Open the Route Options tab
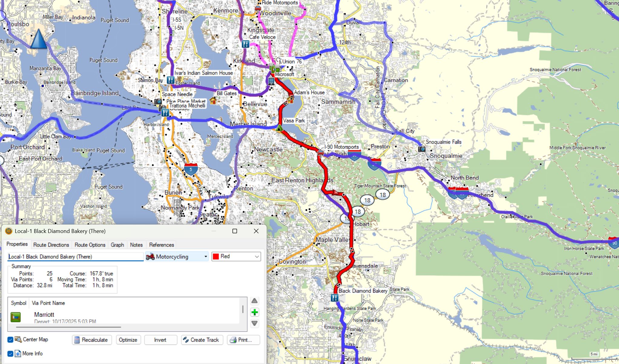 click(90, 245)
